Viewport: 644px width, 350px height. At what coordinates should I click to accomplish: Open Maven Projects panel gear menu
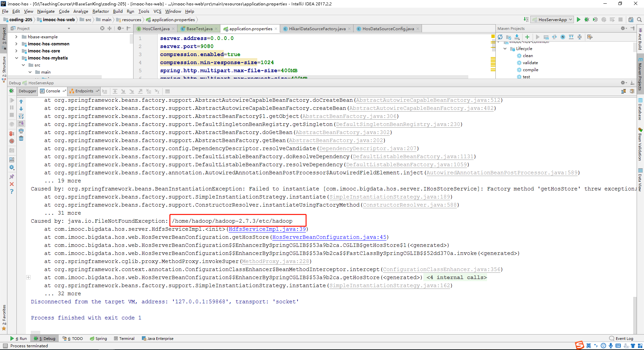tap(624, 29)
